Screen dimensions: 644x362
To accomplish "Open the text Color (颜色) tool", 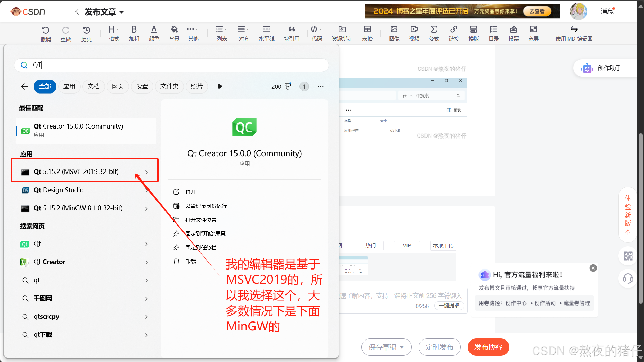I will (x=154, y=33).
